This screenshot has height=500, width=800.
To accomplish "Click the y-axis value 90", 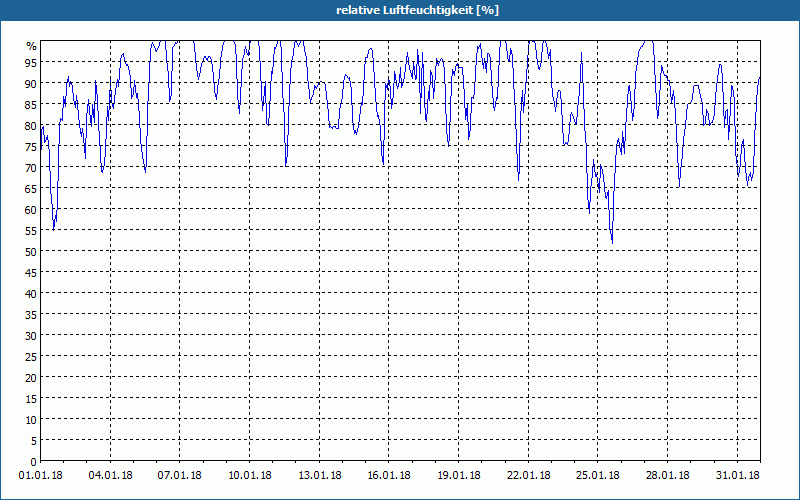I will point(31,84).
